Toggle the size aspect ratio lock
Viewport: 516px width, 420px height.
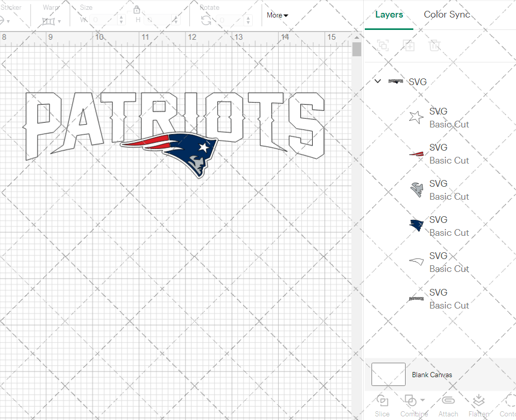[137, 9]
